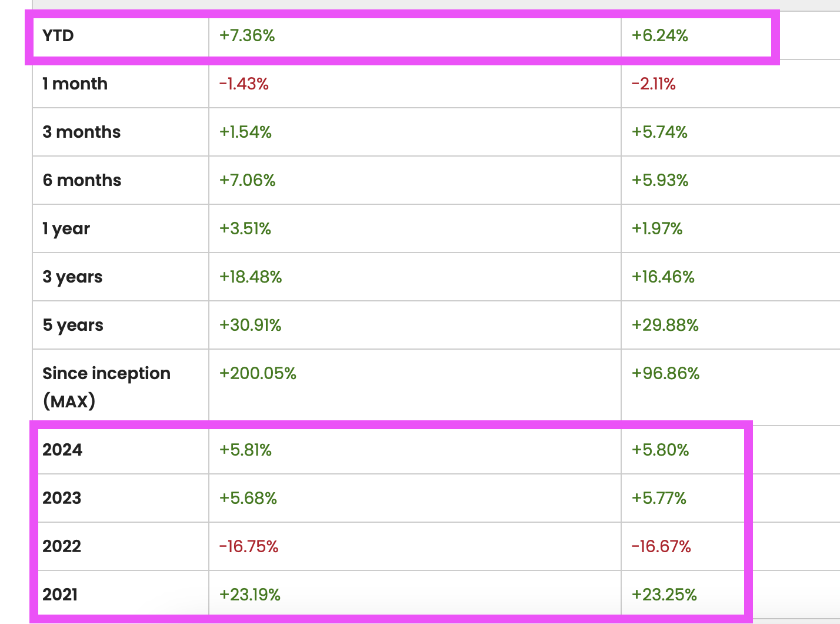
Task: Click the +6.24% YTD return cell
Action: point(659,36)
